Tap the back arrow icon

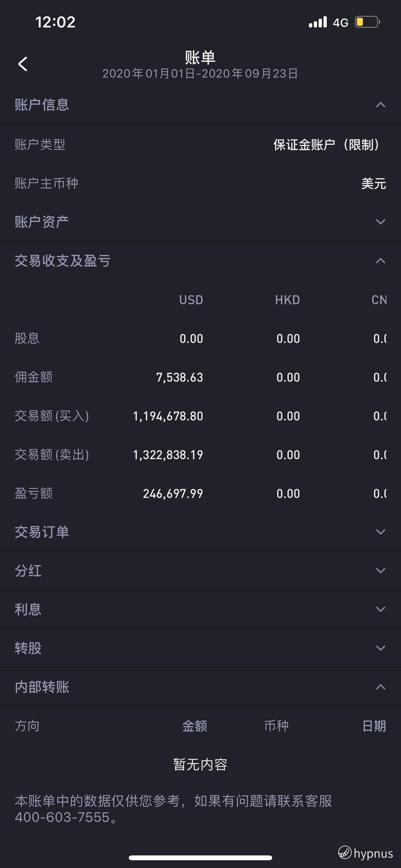[23, 64]
